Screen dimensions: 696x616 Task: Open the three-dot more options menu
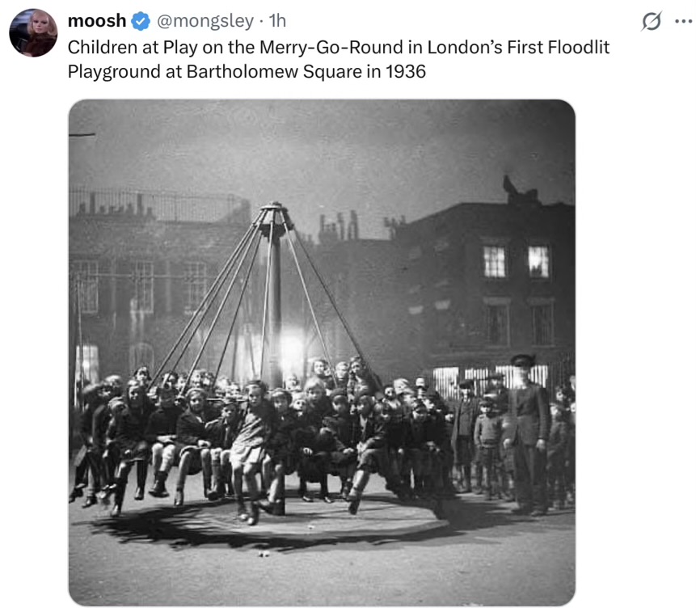[x=684, y=21]
